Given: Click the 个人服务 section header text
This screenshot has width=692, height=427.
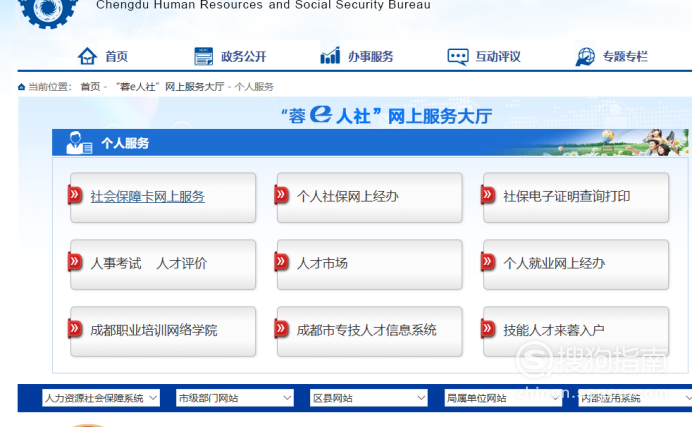Looking at the screenshot, I should point(125,143).
